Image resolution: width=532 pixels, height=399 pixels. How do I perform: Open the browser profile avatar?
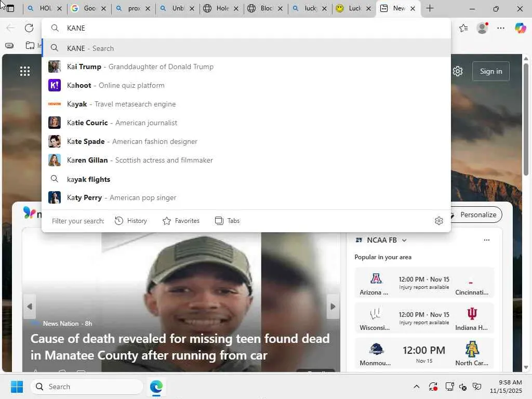pos(482,28)
